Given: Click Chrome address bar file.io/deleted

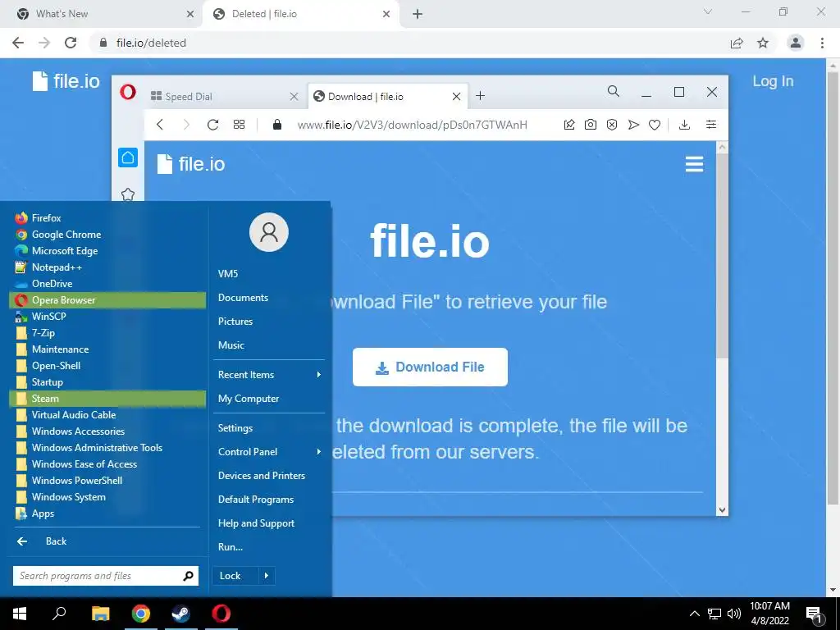Looking at the screenshot, I should tap(151, 43).
